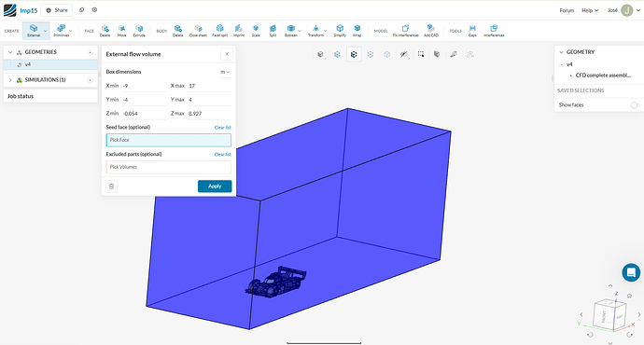644x345 pixels.
Task: Select the Facet split tool
Action: [x=219, y=31]
